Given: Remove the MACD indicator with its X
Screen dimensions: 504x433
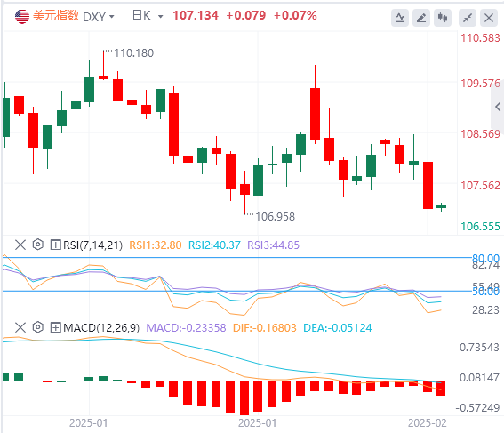Looking at the screenshot, I should point(20,327).
